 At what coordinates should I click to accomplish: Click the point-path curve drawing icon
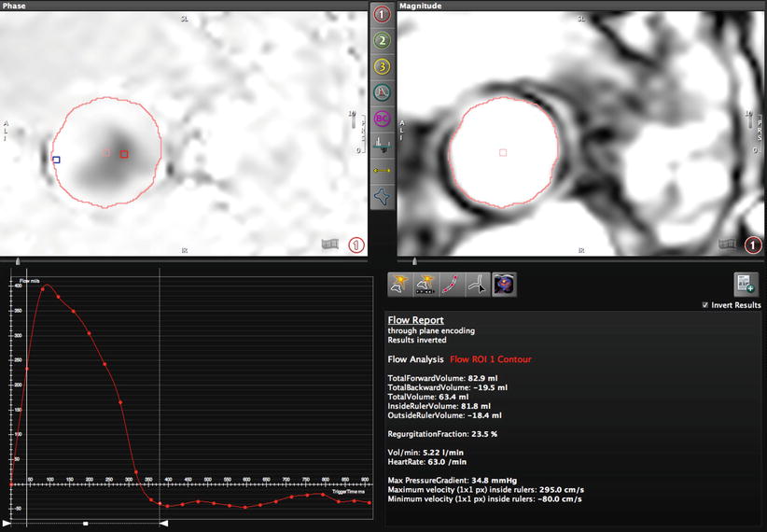(x=453, y=285)
